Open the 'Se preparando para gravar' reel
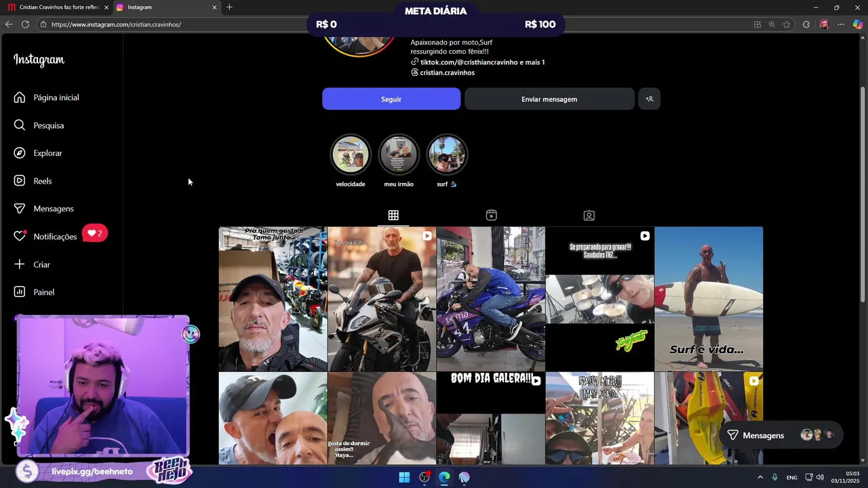 coord(600,299)
